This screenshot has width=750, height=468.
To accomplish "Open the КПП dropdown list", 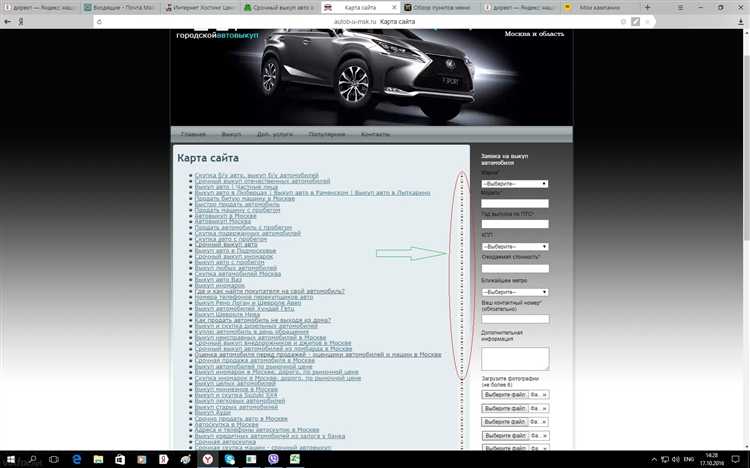I will coord(515,246).
